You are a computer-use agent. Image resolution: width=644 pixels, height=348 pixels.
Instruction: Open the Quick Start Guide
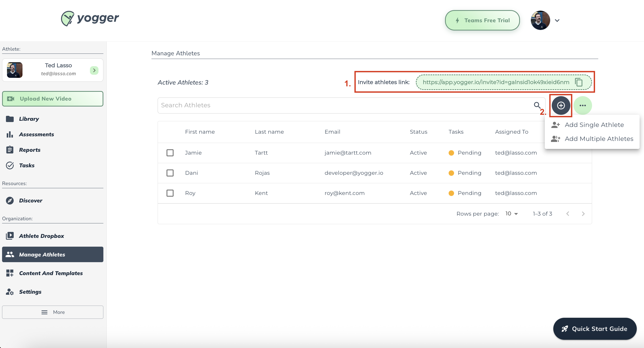(595, 329)
